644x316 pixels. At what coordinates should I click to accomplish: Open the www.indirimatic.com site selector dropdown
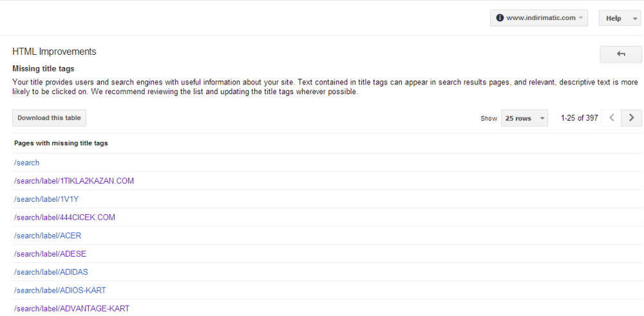tap(539, 18)
